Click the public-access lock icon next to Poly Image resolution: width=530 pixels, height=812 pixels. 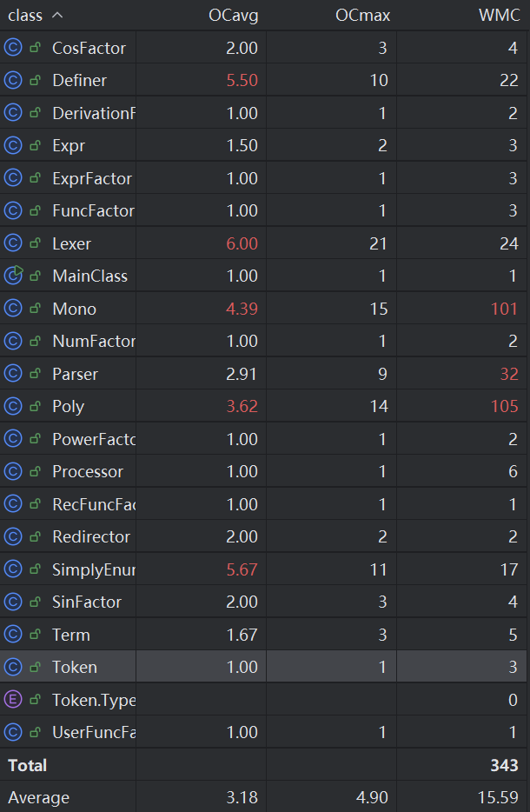(36, 406)
